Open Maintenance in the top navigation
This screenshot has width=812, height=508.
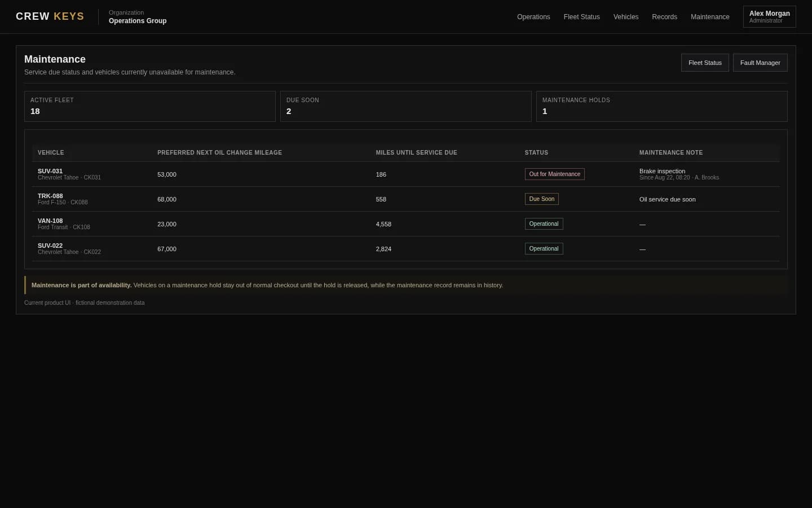click(x=710, y=17)
